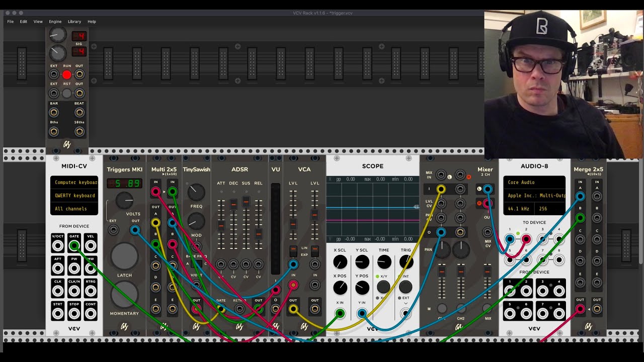
Task: Click the PW output jack on MIDI-CV
Action: (x=74, y=268)
